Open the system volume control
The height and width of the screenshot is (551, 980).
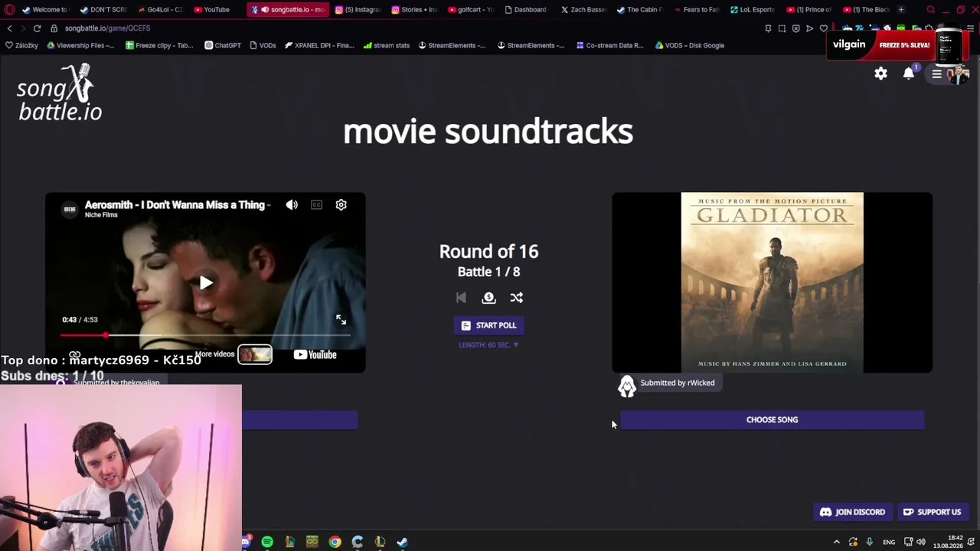pyautogui.click(x=921, y=542)
